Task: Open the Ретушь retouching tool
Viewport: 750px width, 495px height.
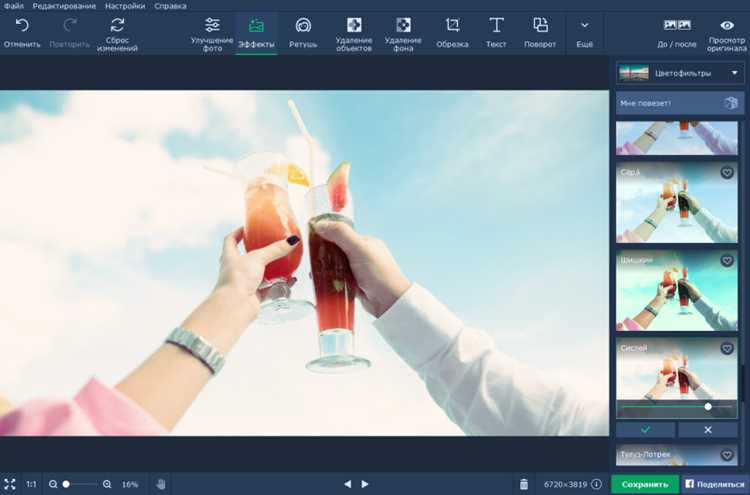Action: tap(303, 33)
